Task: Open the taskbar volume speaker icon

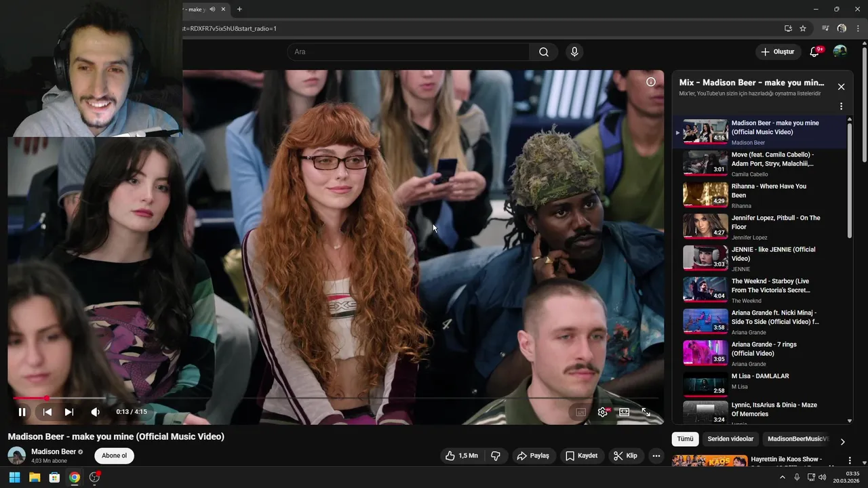Action: tap(823, 477)
